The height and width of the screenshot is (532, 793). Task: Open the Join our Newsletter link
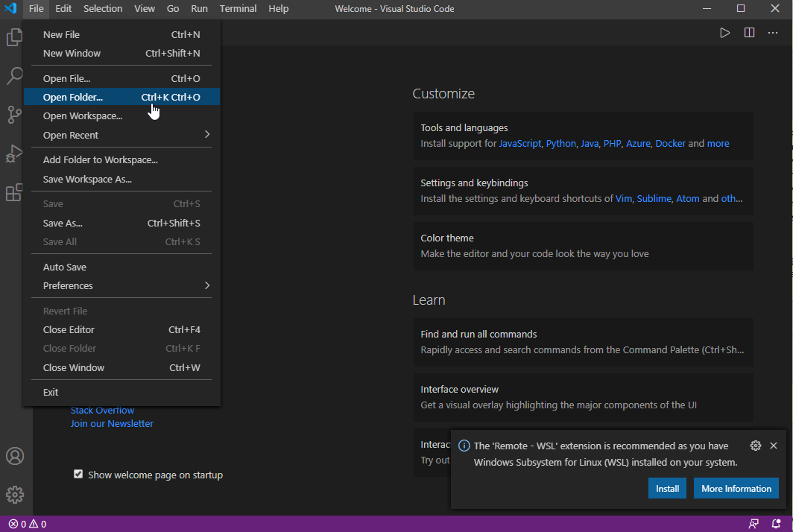pyautogui.click(x=112, y=423)
